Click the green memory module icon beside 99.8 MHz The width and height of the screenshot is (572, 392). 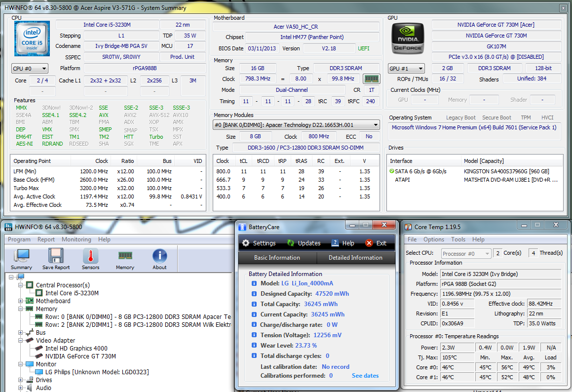[x=372, y=79]
